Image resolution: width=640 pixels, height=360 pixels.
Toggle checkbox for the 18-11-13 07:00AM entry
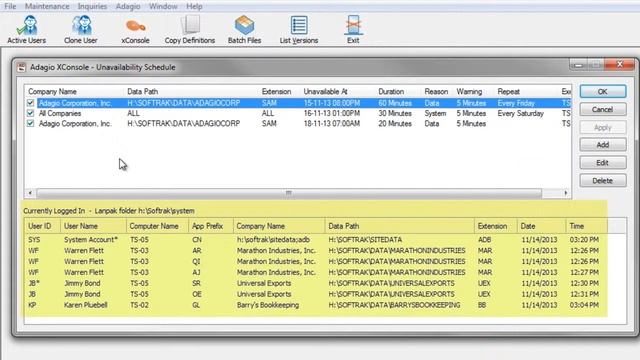31,123
